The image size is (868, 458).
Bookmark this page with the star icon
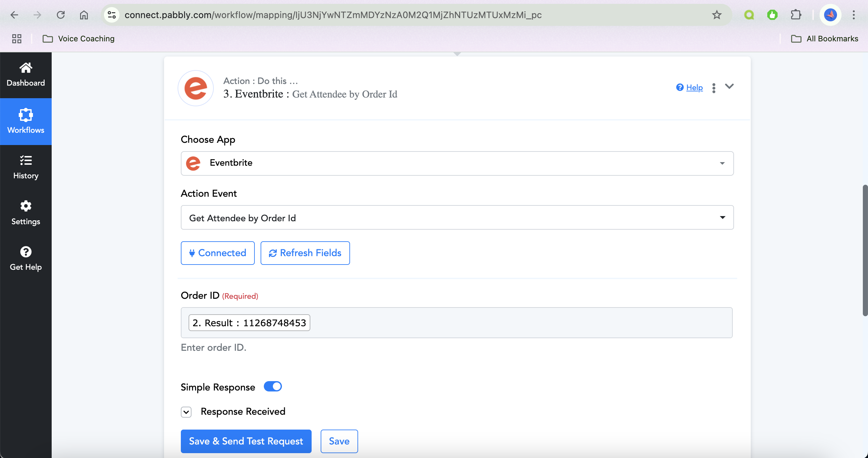click(x=717, y=15)
